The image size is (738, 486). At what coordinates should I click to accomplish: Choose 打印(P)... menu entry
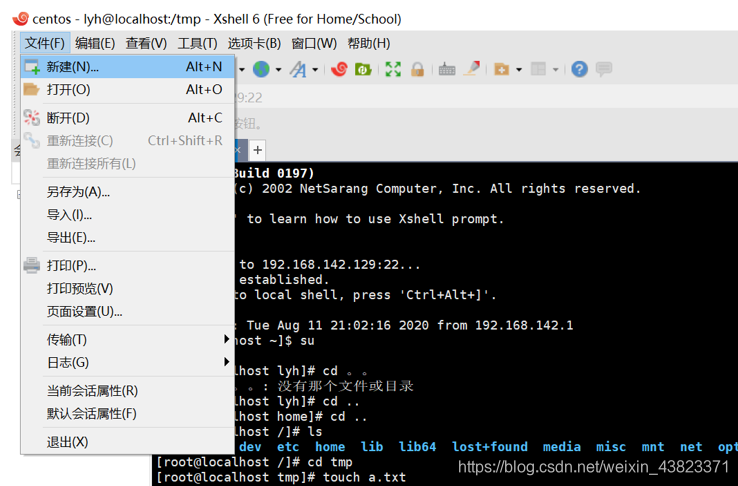pyautogui.click(x=128, y=266)
